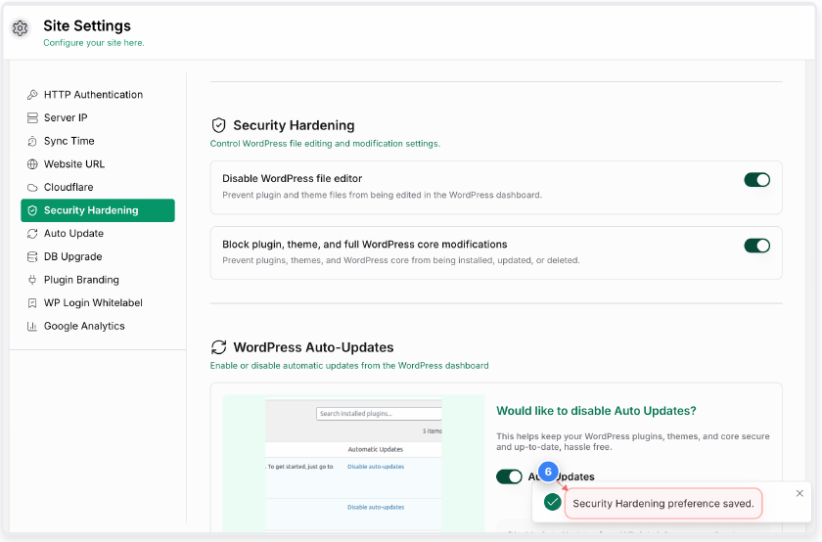Click 'Configure your site here.' subtitle
Screen dimensions: 822x542
93,43
